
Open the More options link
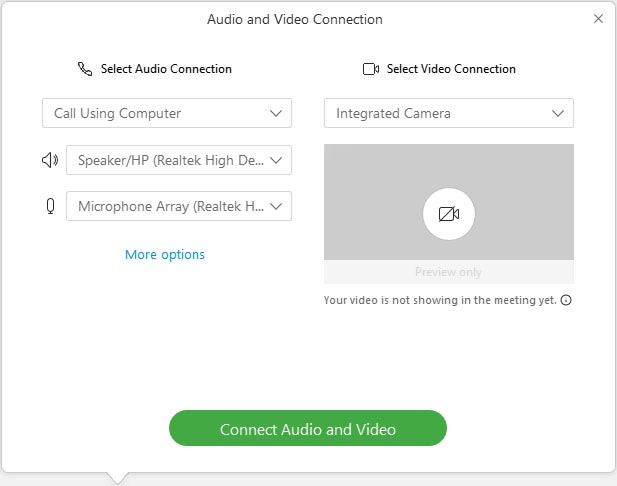[165, 255]
